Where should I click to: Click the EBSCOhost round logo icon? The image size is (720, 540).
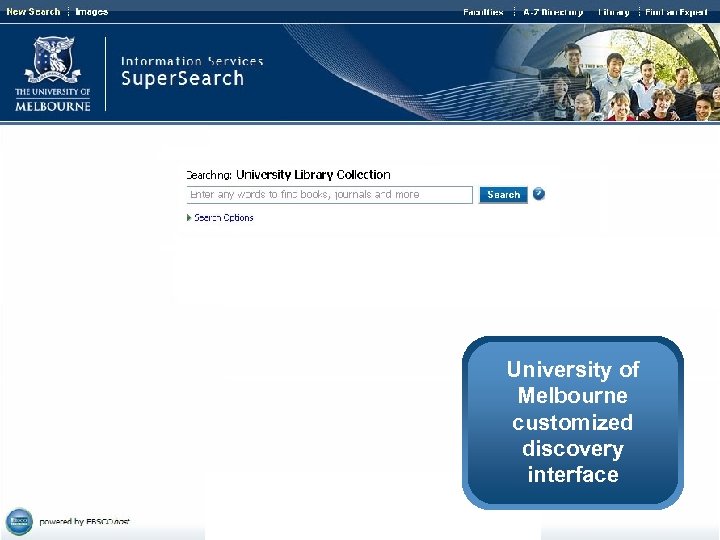(x=19, y=522)
